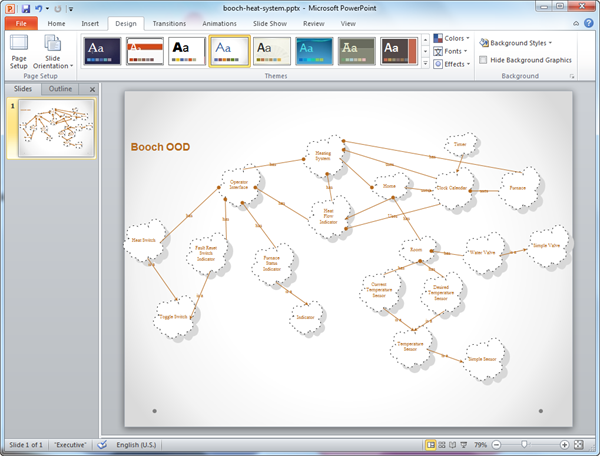
Task: Switch to the Outline pane tab
Action: [x=60, y=89]
